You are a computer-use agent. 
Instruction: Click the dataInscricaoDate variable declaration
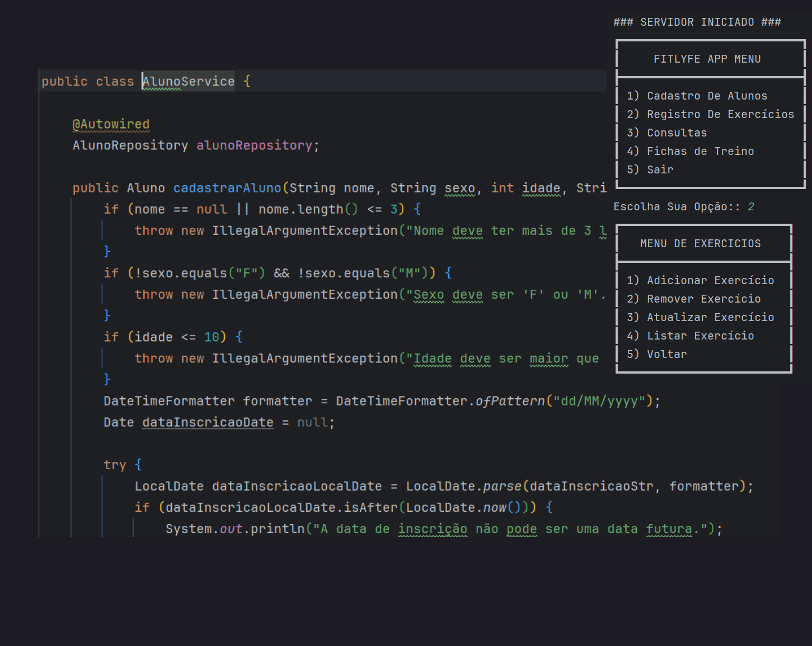pyautogui.click(x=208, y=422)
